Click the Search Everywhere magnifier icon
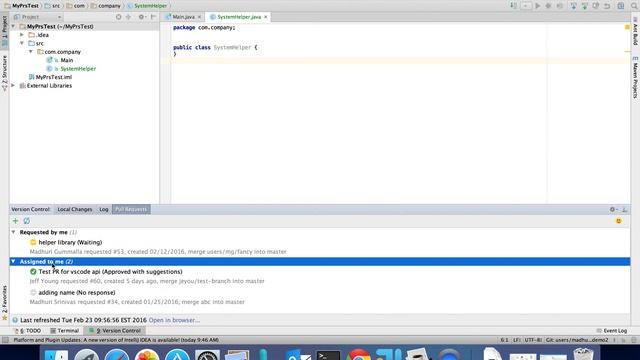 pos(635,6)
